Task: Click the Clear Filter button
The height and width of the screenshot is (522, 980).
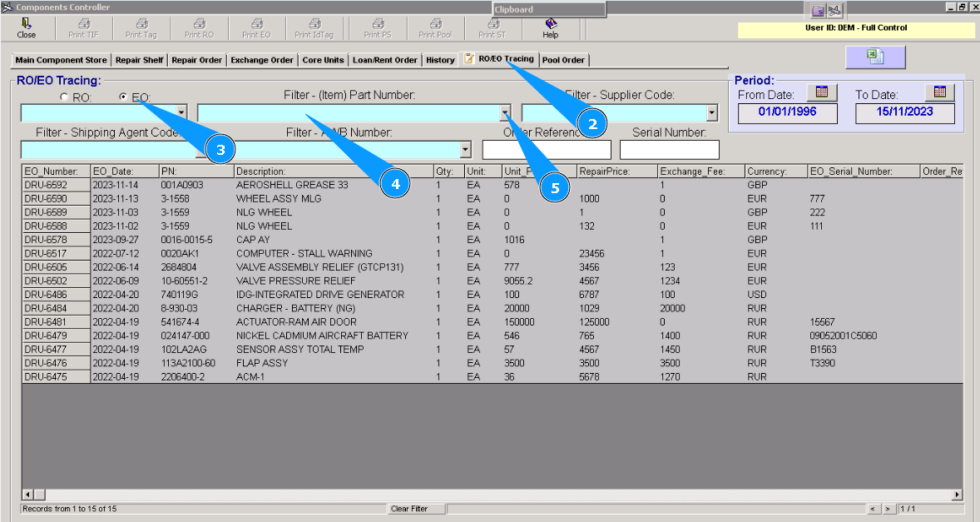Action: (x=416, y=509)
